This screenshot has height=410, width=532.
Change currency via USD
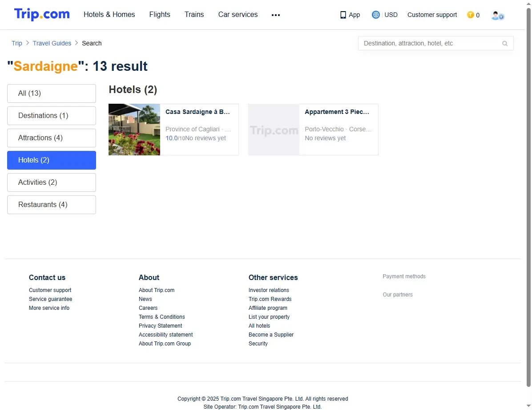pos(391,15)
